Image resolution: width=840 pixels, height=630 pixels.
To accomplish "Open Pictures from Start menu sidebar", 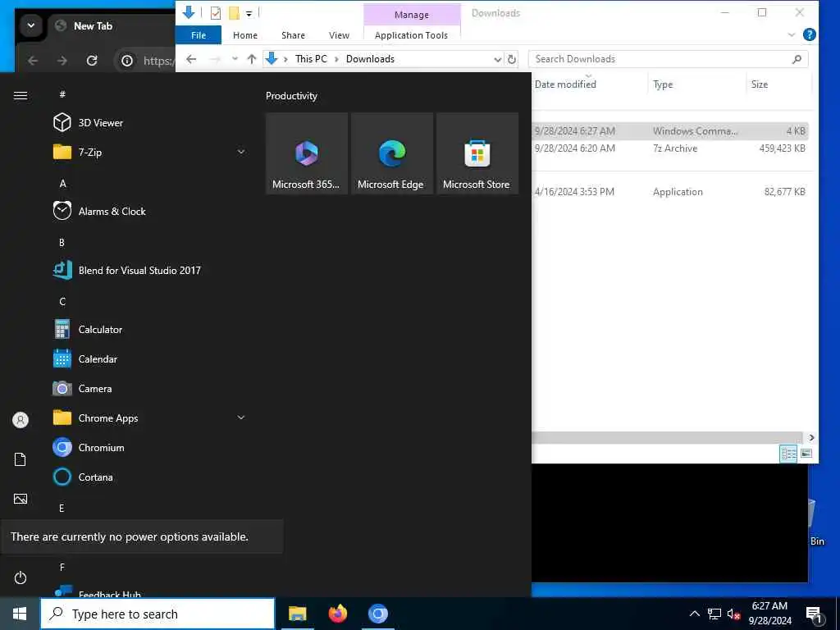I will 21,499.
